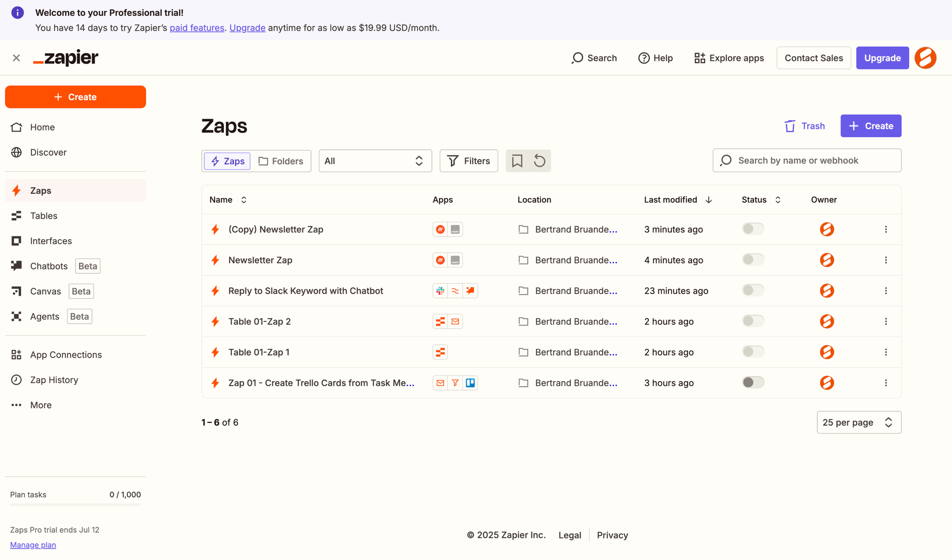Open Chatbots Beta in the sidebar

[75, 266]
